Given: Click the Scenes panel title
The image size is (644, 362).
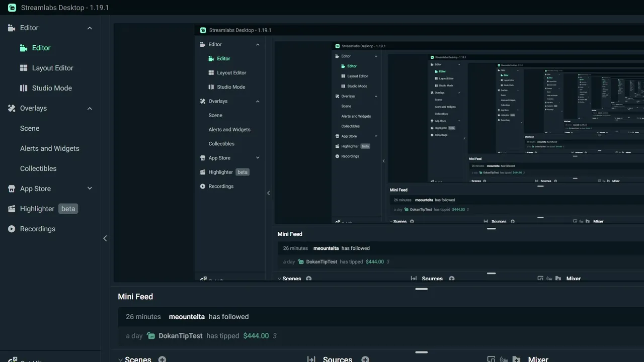Looking at the screenshot, I should tap(138, 359).
